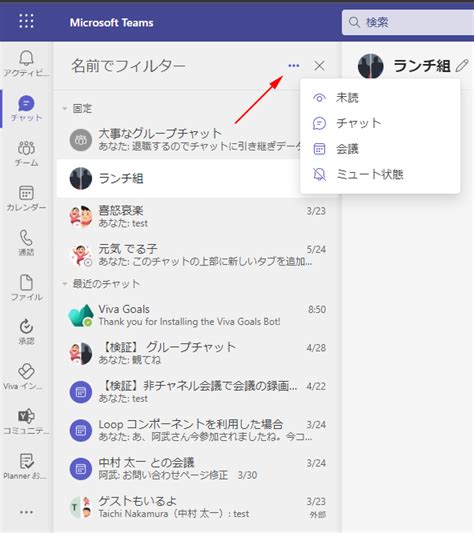Collapse the 固定 pinned section
Screen dimensions: 474x533
point(65,109)
